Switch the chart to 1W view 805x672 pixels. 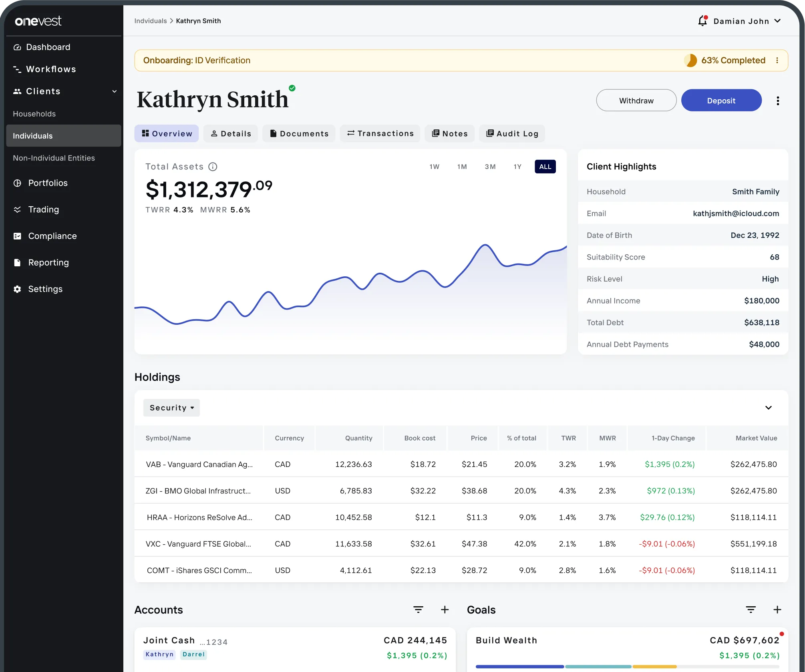434,167
